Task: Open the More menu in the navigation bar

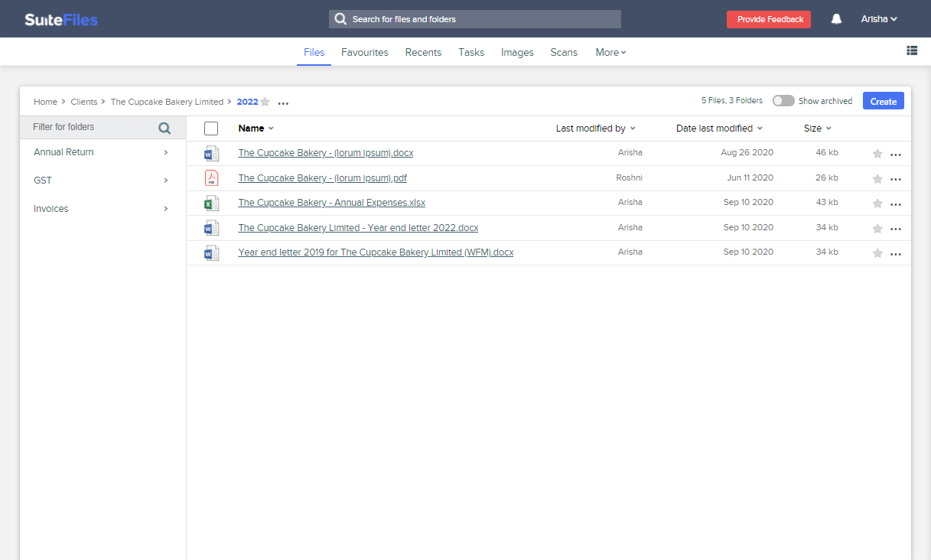Action: [x=610, y=52]
